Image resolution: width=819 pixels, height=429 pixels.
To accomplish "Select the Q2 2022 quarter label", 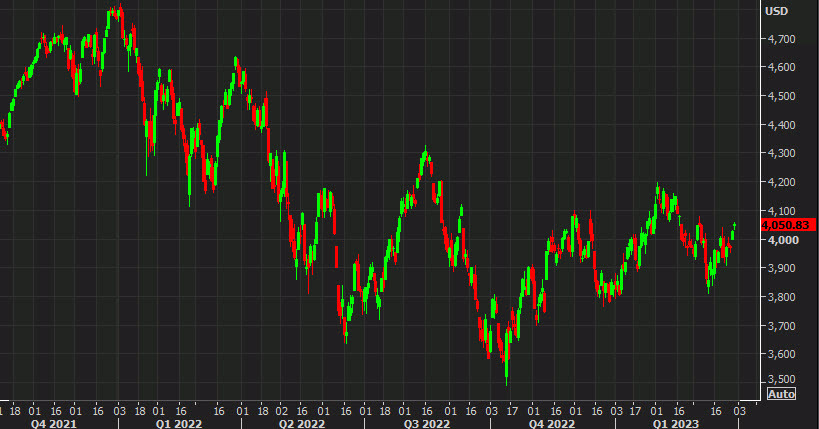I will [x=302, y=423].
